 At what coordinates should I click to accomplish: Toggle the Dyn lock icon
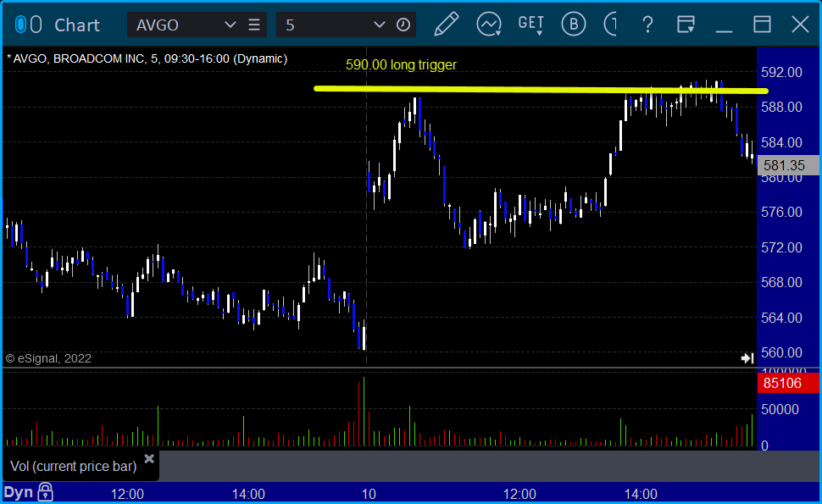coord(45,492)
